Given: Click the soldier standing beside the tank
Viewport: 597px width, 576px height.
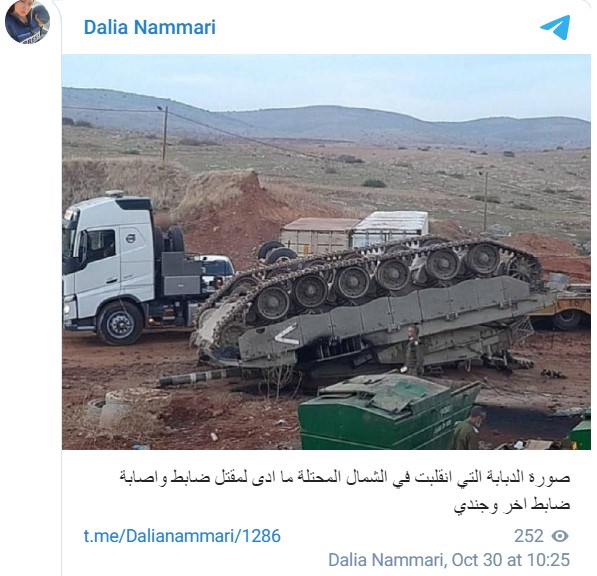Looking at the screenshot, I should click(x=413, y=350).
